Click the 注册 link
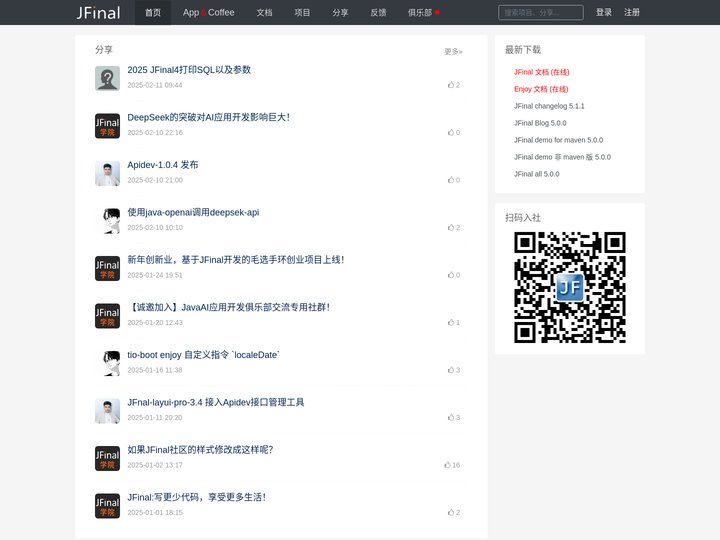Image resolution: width=720 pixels, height=540 pixels. tap(632, 12)
